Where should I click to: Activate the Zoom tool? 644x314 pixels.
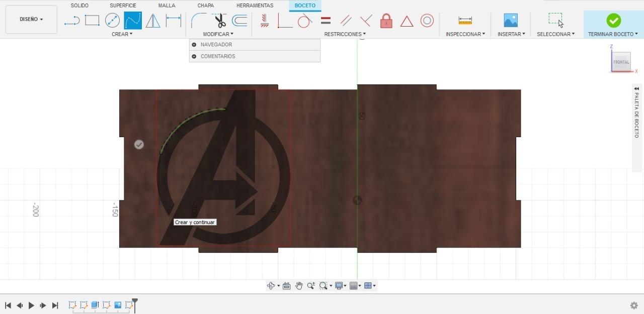tap(311, 286)
